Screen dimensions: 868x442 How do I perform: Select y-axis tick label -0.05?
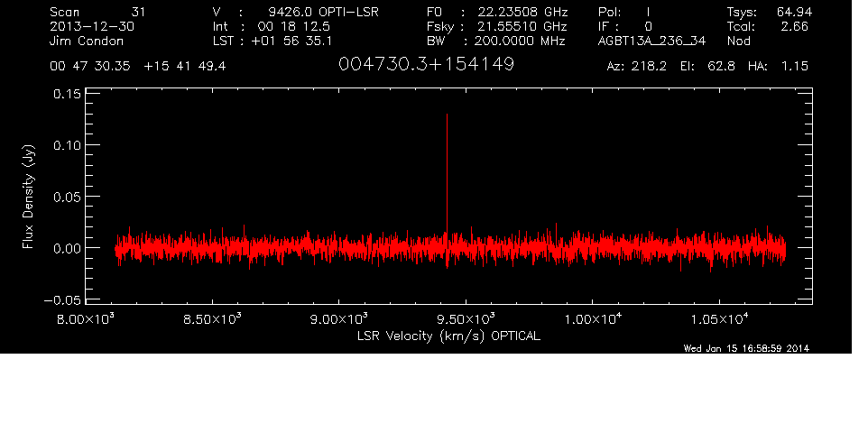62,300
